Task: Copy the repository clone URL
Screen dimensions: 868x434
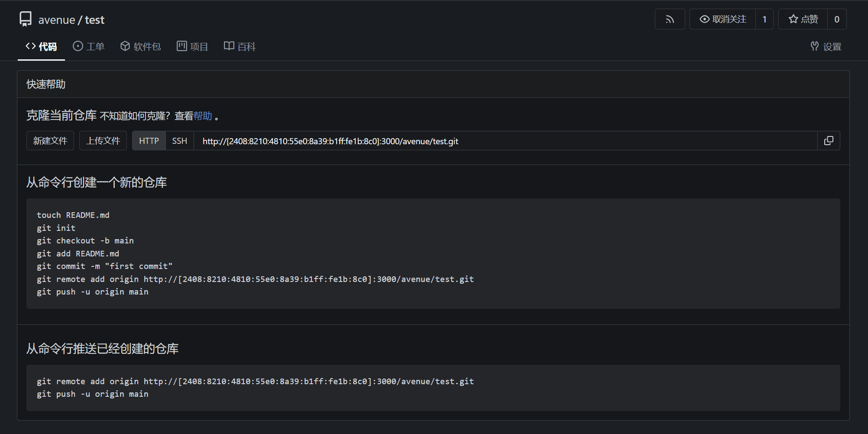Action: 829,141
